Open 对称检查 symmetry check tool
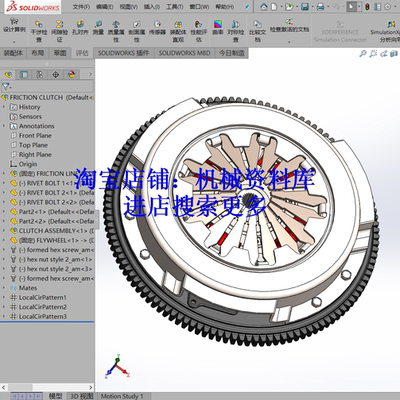The height and width of the screenshot is (400, 400). 236,31
